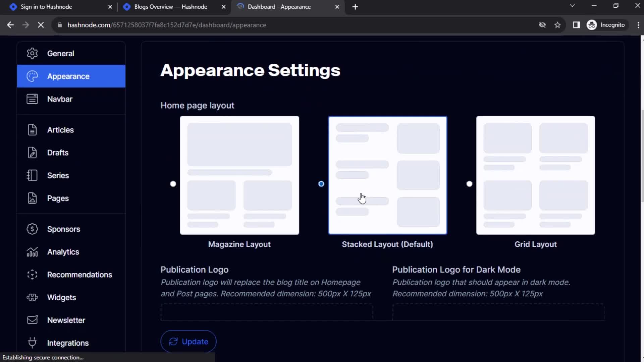Open the Sponsors settings icon
This screenshot has width=644, height=362.
[x=32, y=229]
